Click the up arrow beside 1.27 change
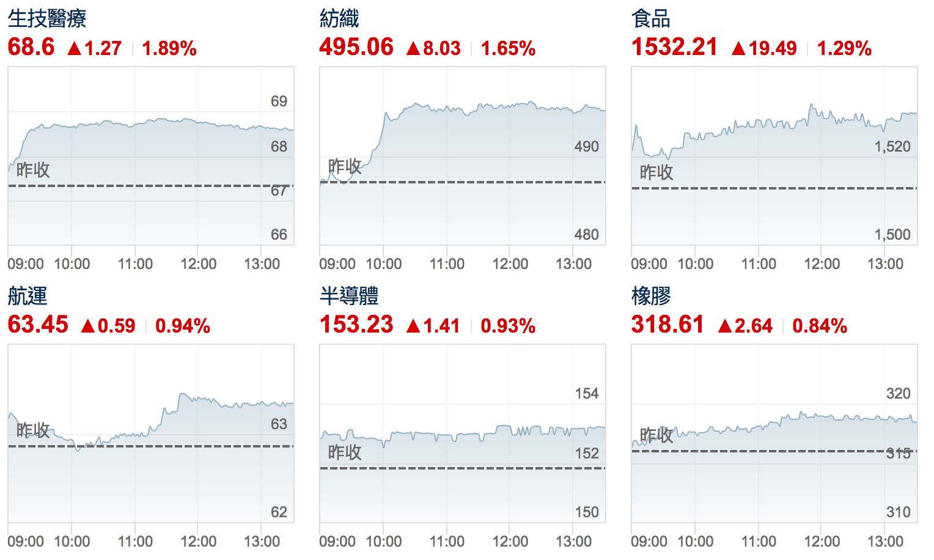Image resolution: width=934 pixels, height=560 pixels. (x=75, y=48)
